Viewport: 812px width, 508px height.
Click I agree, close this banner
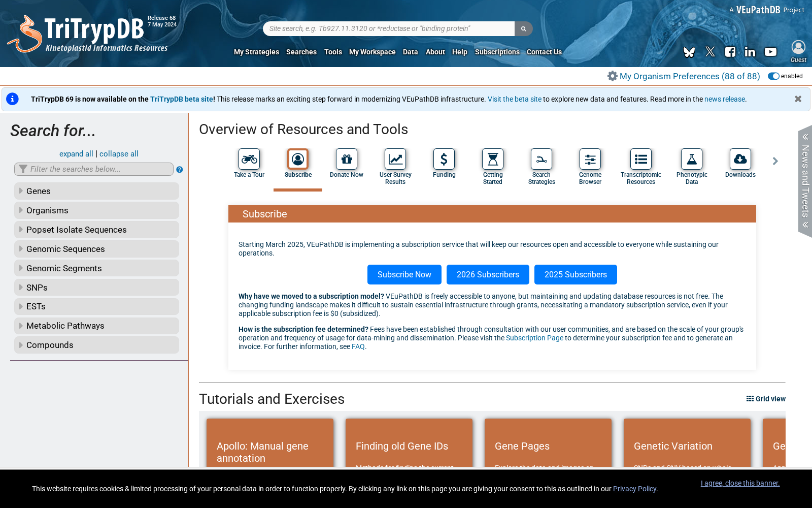click(x=740, y=483)
